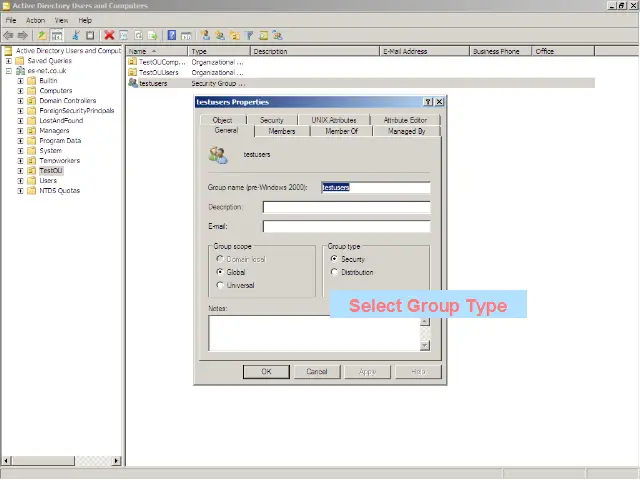
Task: Select the Distribution group type radio button
Action: (x=334, y=272)
